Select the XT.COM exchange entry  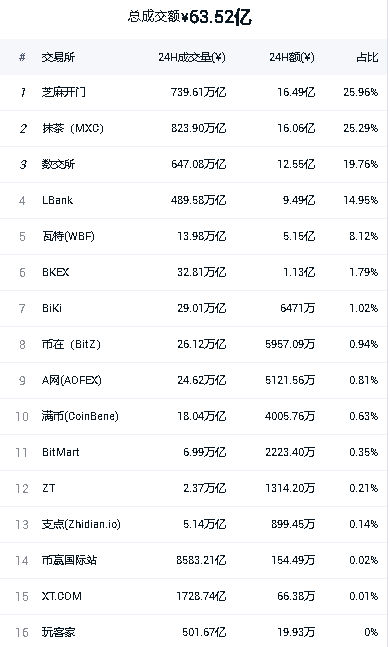click(193, 596)
